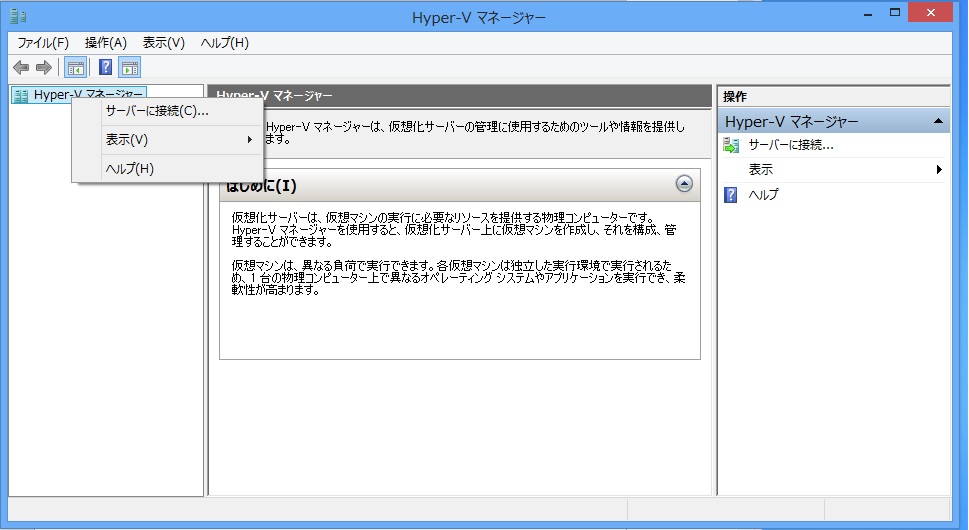Collapse the はじめに(I) section with the round button
Screen dimensions: 969x530
684,183
